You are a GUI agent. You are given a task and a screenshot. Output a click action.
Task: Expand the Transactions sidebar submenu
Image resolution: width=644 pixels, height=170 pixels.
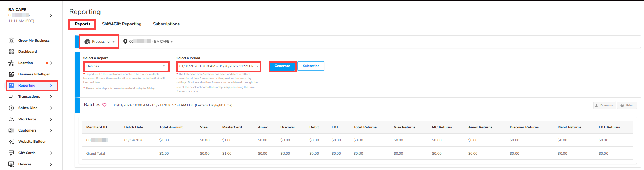[x=51, y=97]
